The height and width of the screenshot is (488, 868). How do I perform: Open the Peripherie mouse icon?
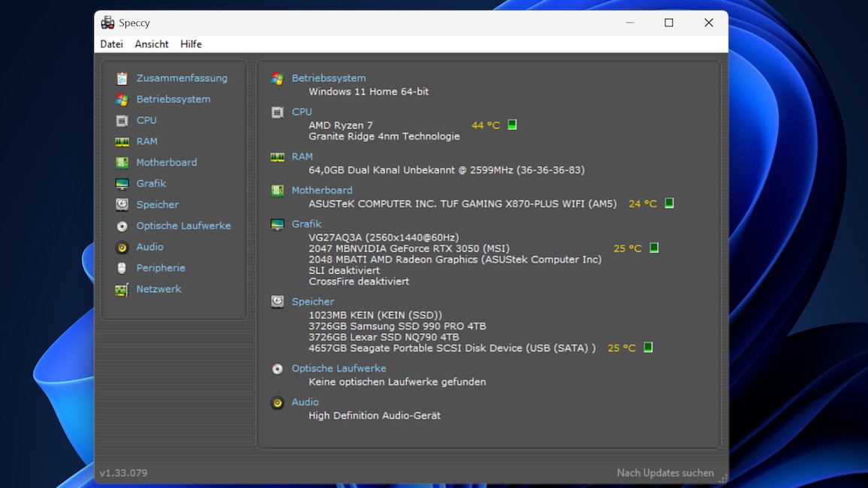point(122,268)
